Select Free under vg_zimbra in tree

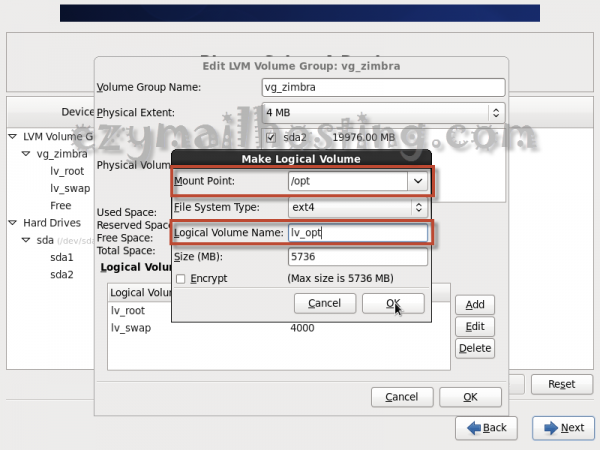click(61, 205)
